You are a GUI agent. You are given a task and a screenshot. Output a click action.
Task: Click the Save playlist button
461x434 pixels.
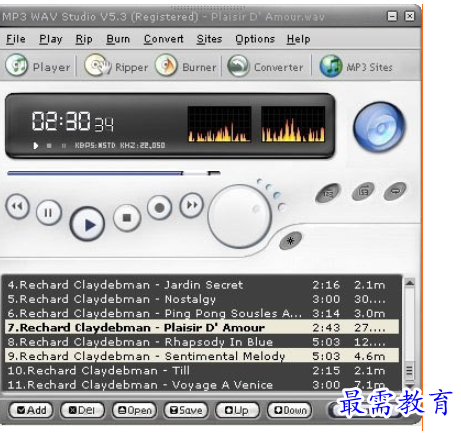click(x=186, y=410)
